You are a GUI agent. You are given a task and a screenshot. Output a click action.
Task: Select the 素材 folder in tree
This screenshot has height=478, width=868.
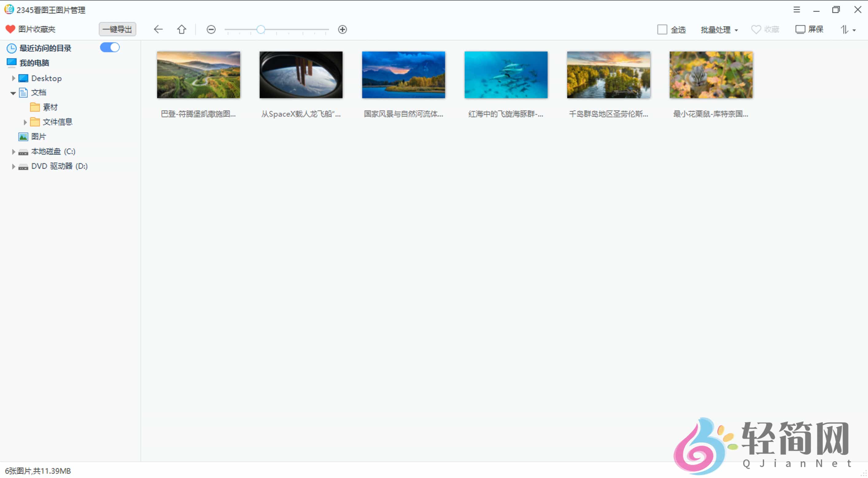50,107
